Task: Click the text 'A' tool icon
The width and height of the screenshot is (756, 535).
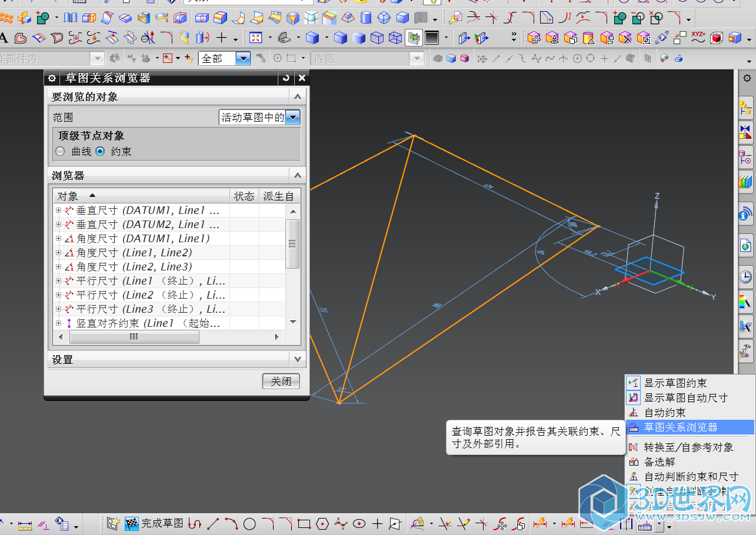Action: [x=4, y=38]
